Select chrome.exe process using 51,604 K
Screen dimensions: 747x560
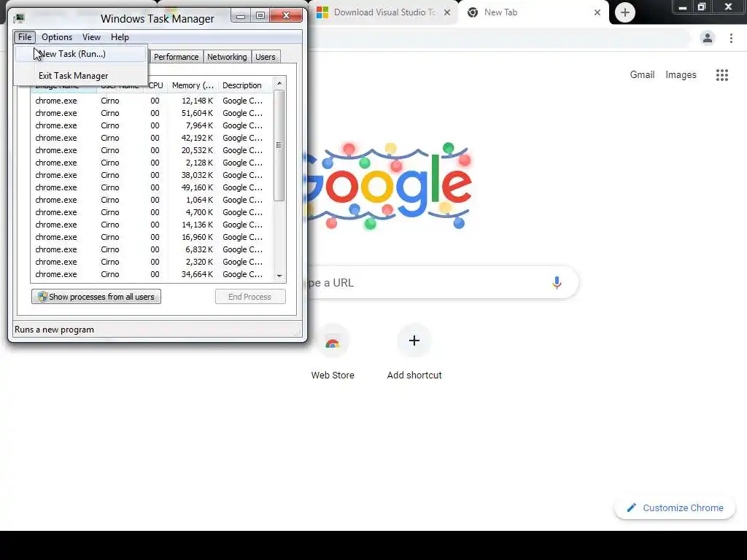coord(152,113)
